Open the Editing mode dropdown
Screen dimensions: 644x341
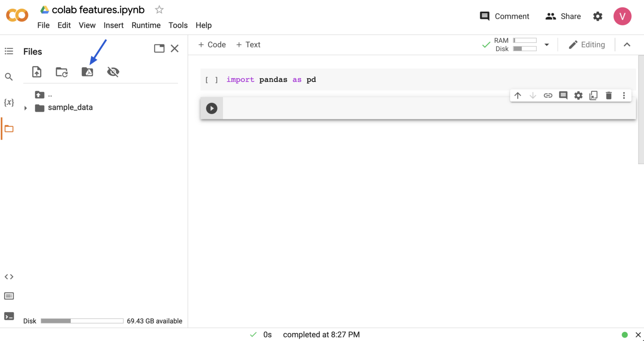click(x=586, y=45)
